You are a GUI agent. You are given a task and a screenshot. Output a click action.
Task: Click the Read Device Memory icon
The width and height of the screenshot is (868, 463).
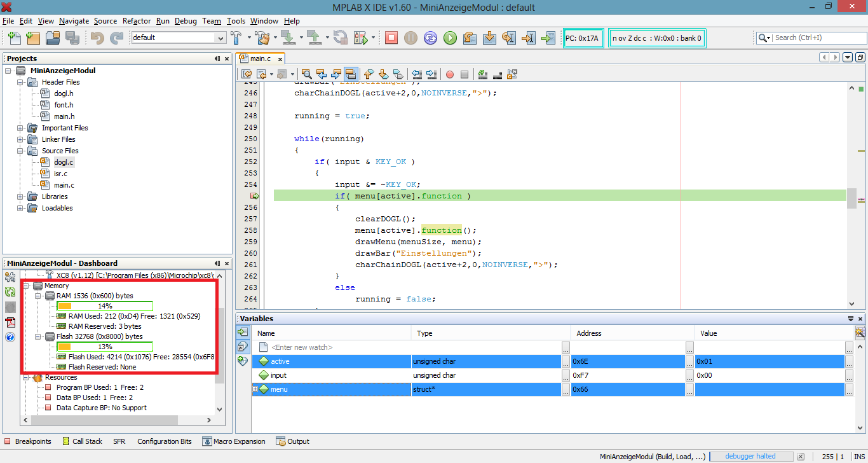click(x=314, y=38)
